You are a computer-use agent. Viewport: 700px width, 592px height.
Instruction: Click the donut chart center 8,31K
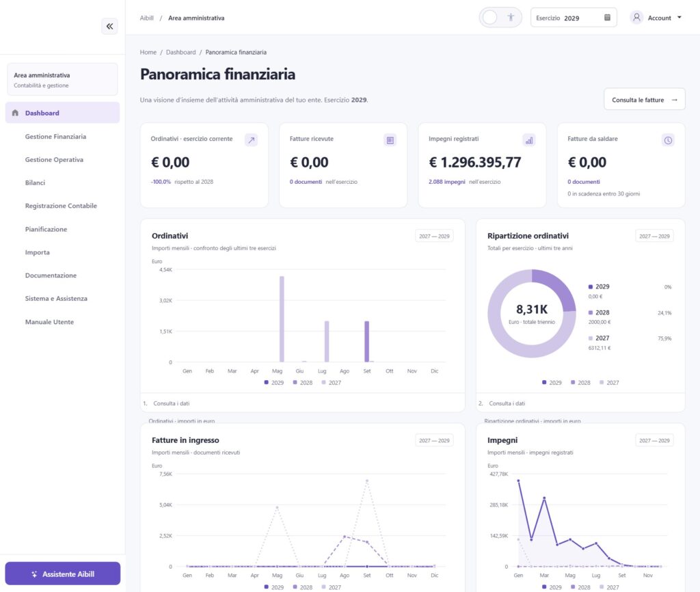532,310
